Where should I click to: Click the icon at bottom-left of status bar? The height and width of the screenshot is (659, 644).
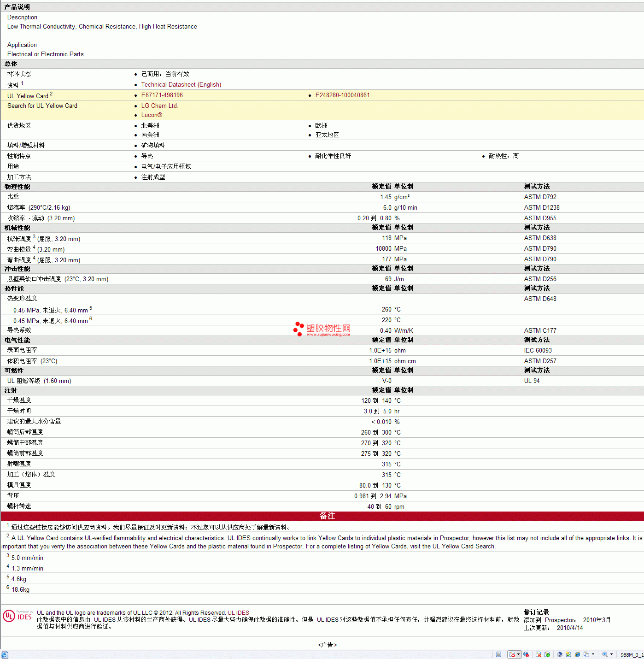[x=4, y=655]
